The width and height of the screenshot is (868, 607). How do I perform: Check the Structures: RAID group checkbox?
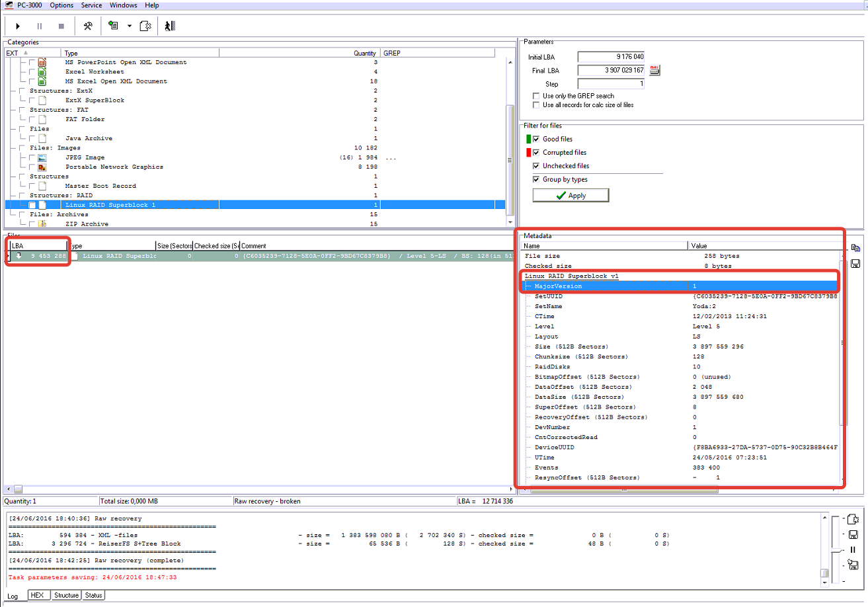pyautogui.click(x=22, y=196)
